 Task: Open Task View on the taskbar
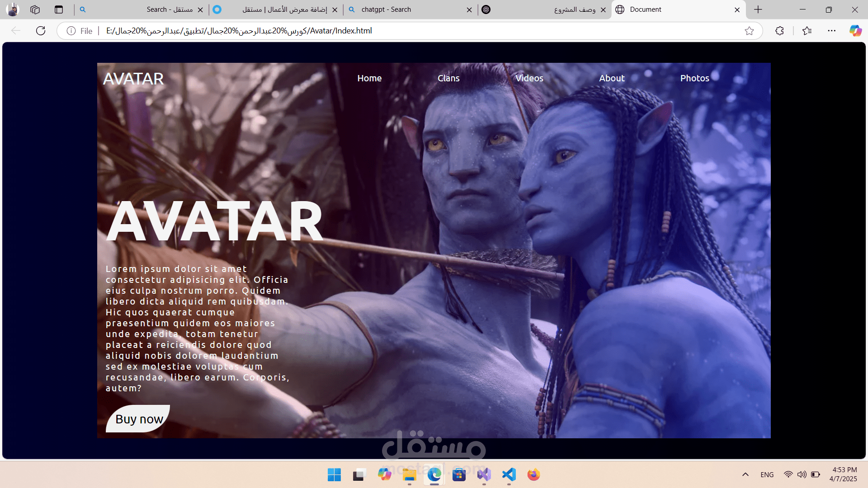[x=359, y=475]
